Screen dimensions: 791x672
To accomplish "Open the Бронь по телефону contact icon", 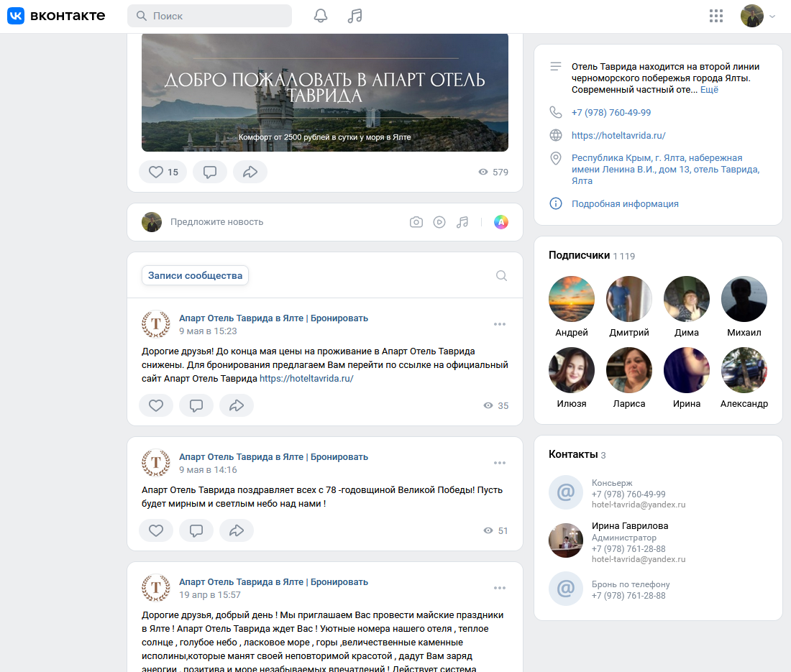I will [566, 589].
